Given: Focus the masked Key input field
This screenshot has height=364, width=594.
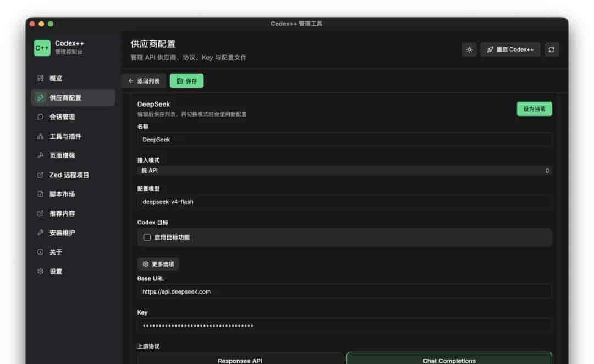Looking at the screenshot, I should click(x=344, y=326).
